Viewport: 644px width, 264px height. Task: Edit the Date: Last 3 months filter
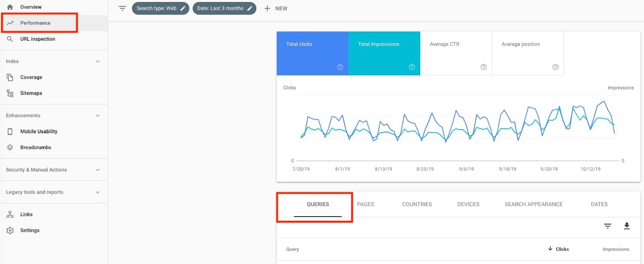click(x=225, y=8)
